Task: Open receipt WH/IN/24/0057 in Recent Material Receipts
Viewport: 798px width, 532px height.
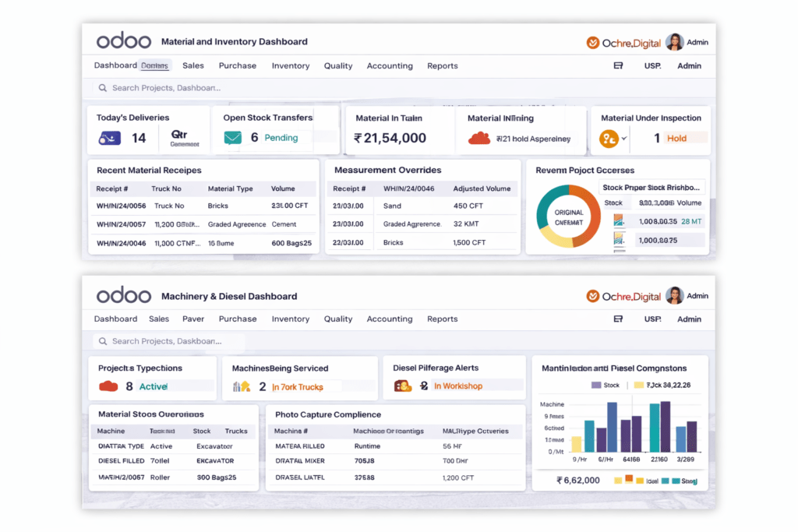Action: pos(121,224)
